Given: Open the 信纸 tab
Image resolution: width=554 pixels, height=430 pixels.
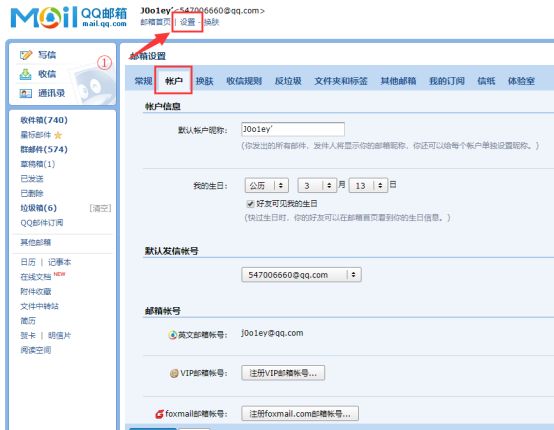Looking at the screenshot, I should click(x=486, y=81).
